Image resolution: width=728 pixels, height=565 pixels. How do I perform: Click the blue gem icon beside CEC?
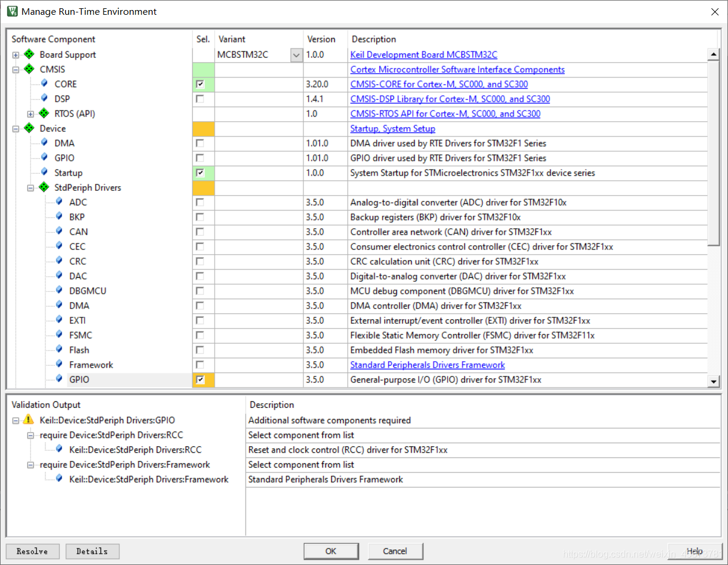(x=59, y=246)
